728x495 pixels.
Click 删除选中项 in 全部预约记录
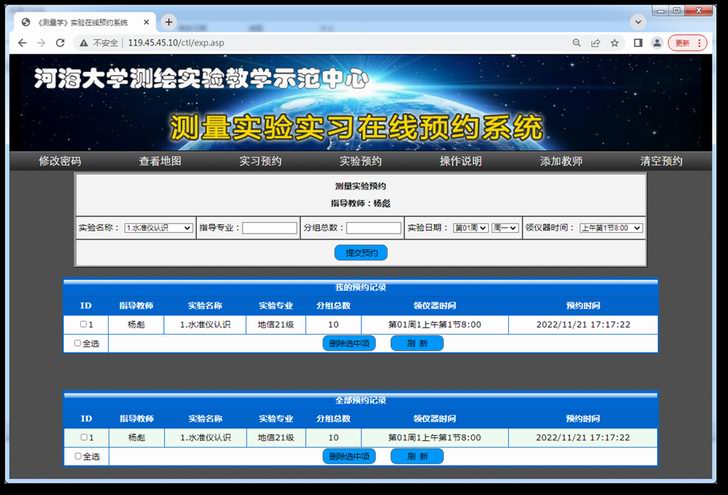(349, 456)
